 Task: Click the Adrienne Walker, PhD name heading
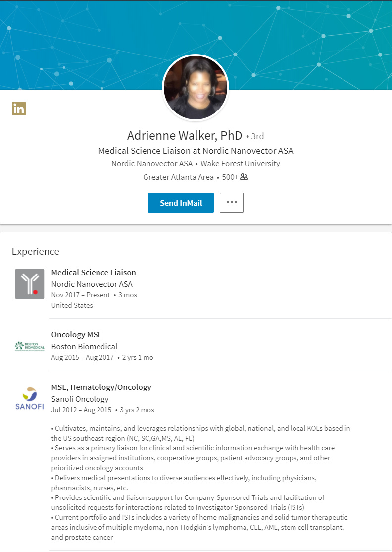pos(185,136)
